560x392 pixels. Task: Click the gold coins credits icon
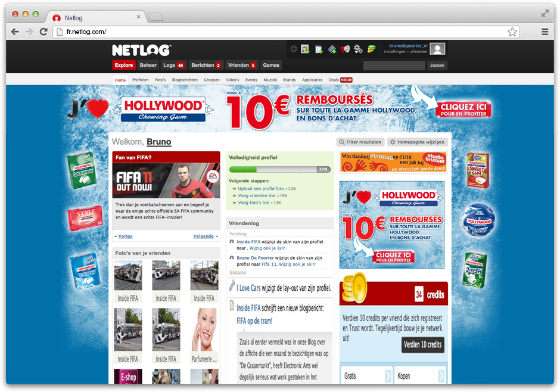(371, 49)
